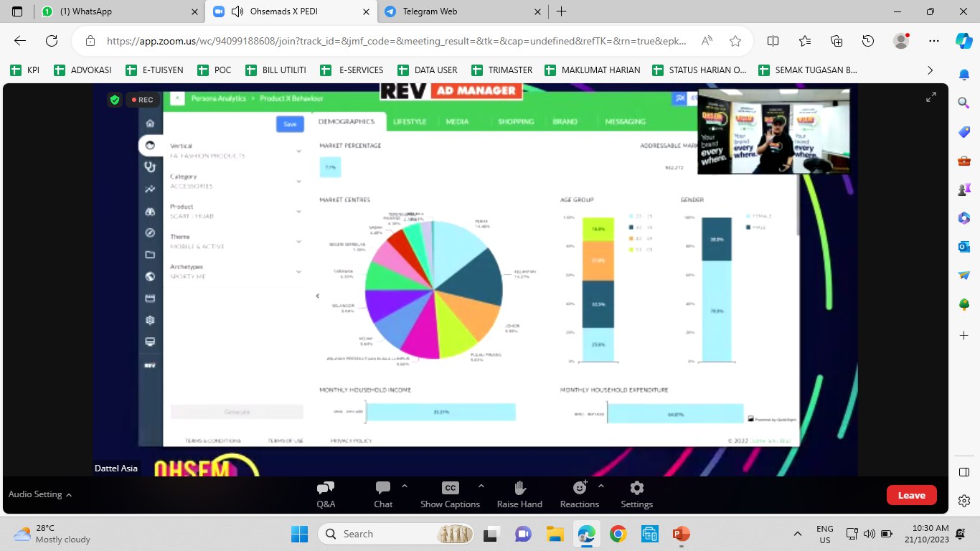
Task: Click the market percentage light blue box
Action: [330, 167]
